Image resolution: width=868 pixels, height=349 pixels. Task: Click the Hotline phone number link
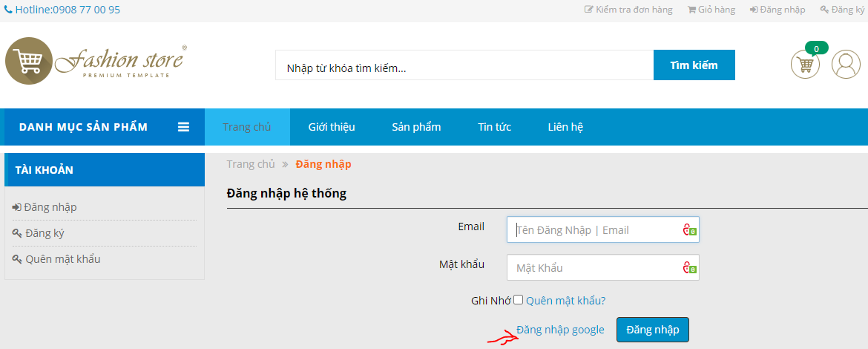[x=62, y=10]
